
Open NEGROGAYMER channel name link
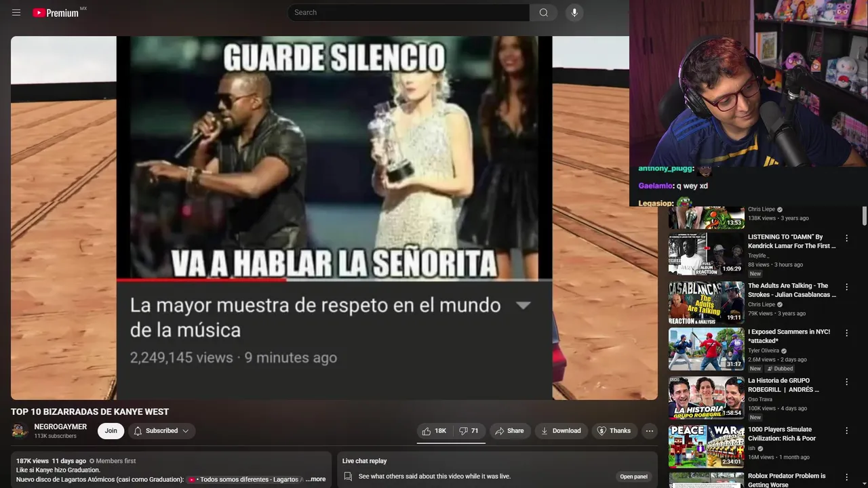tap(60, 426)
